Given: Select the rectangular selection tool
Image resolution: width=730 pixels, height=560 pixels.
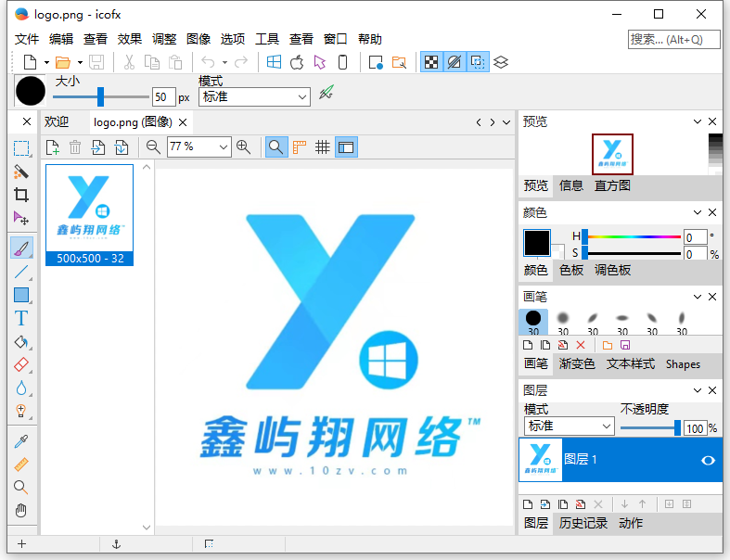Looking at the screenshot, I should pyautogui.click(x=21, y=148).
